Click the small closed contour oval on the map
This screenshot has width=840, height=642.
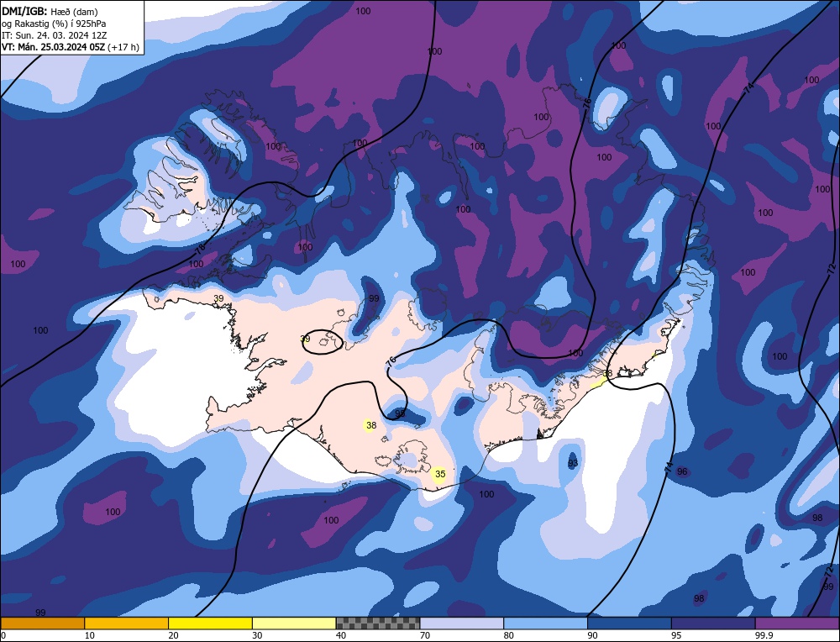323,341
